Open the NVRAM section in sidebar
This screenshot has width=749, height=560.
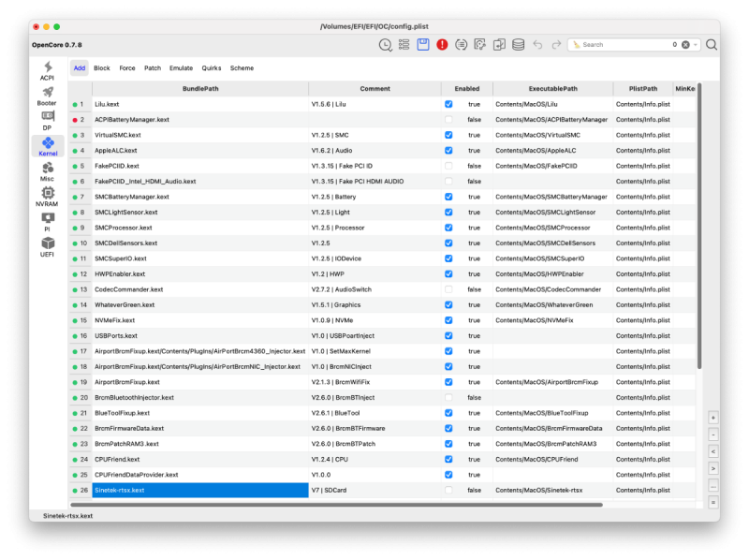(47, 197)
